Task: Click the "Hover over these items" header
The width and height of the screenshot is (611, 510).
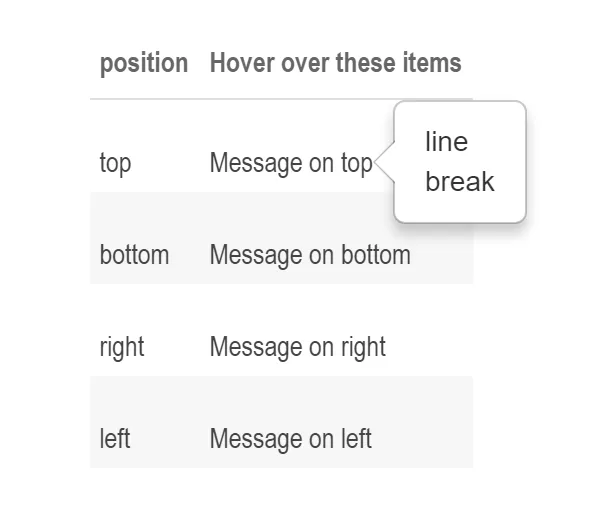Action: [x=335, y=64]
